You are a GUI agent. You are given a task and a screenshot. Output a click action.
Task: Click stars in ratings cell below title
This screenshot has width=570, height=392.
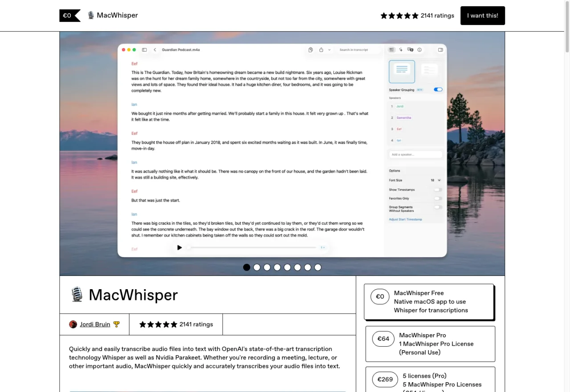(158, 324)
